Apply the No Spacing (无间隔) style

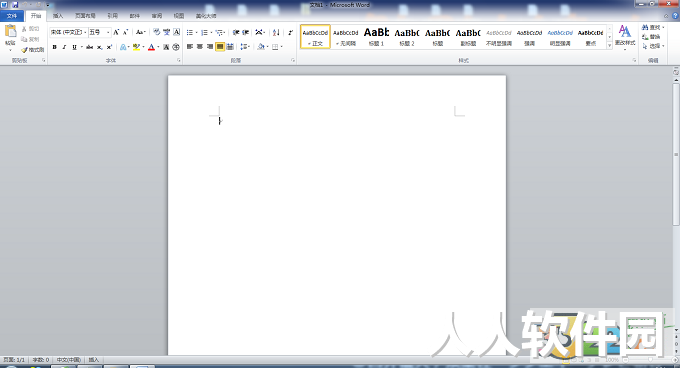(x=346, y=36)
